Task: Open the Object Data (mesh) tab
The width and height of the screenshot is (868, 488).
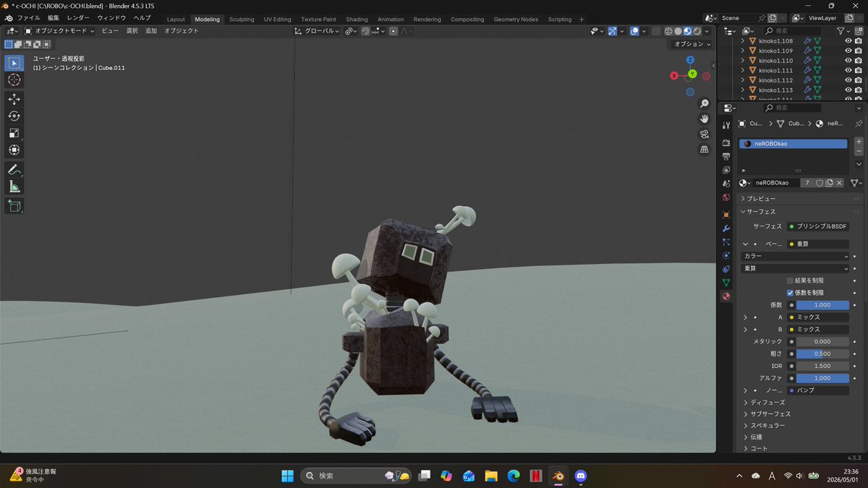Action: pos(726,283)
